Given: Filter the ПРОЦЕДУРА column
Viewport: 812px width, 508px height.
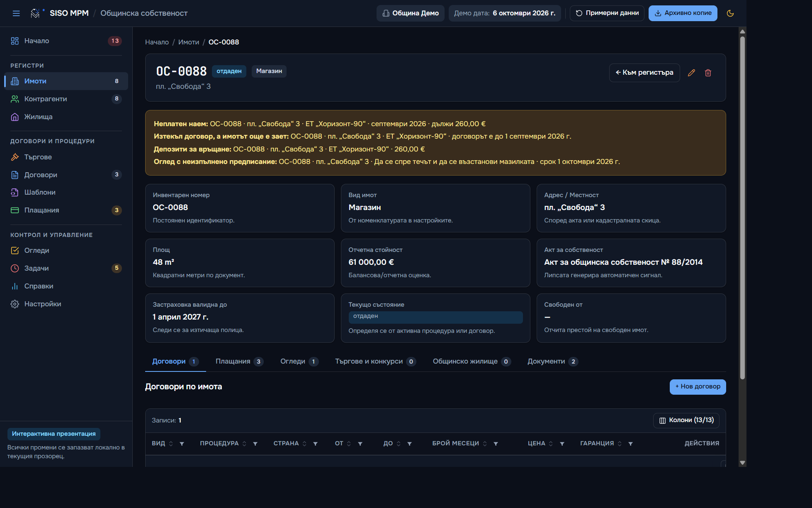Looking at the screenshot, I should [255, 444].
